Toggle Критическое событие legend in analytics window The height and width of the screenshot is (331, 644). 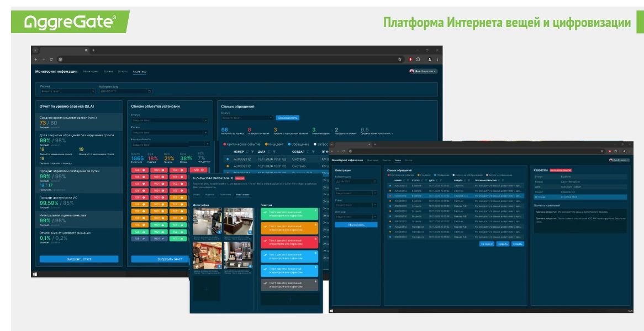click(242, 145)
